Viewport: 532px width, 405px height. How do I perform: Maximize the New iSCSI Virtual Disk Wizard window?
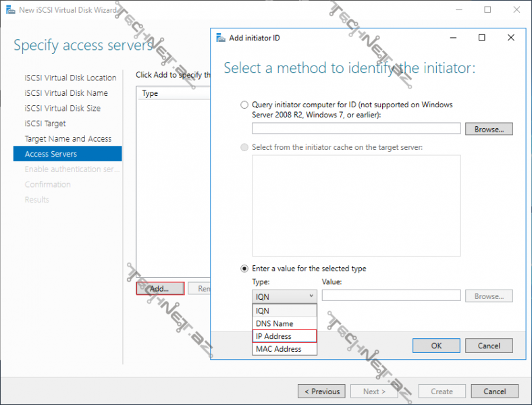pyautogui.click(x=487, y=10)
